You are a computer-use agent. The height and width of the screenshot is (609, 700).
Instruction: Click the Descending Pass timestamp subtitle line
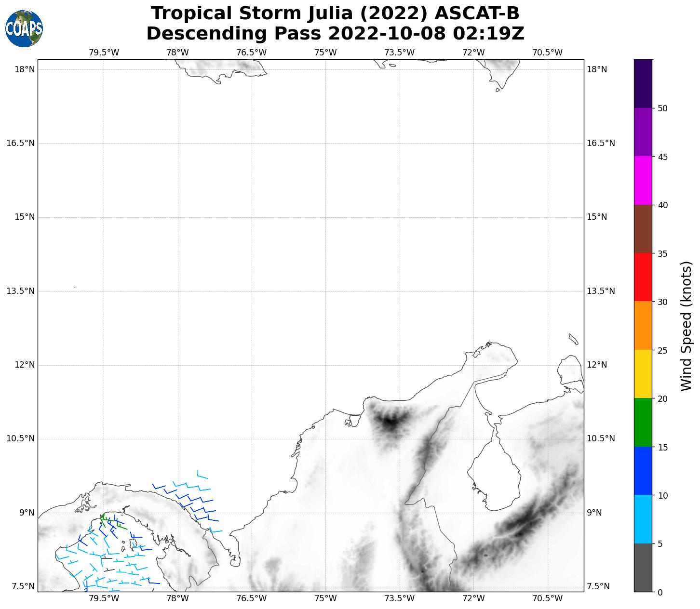click(335, 34)
